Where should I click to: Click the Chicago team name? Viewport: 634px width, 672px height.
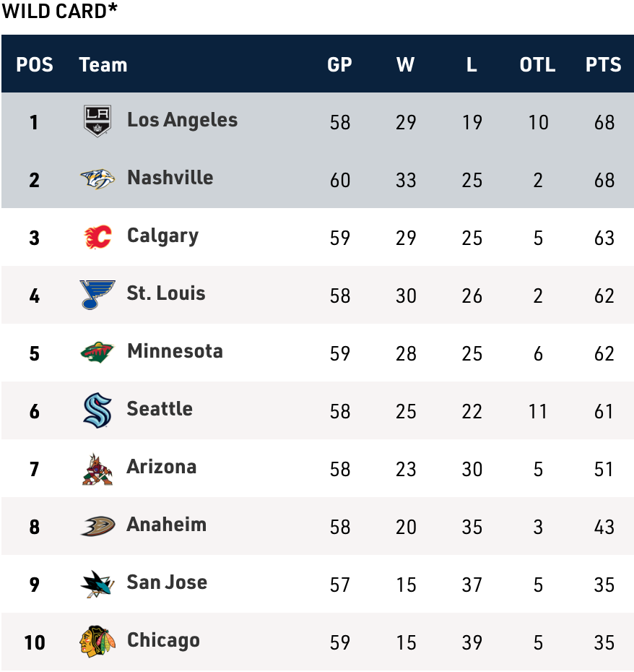pos(163,640)
